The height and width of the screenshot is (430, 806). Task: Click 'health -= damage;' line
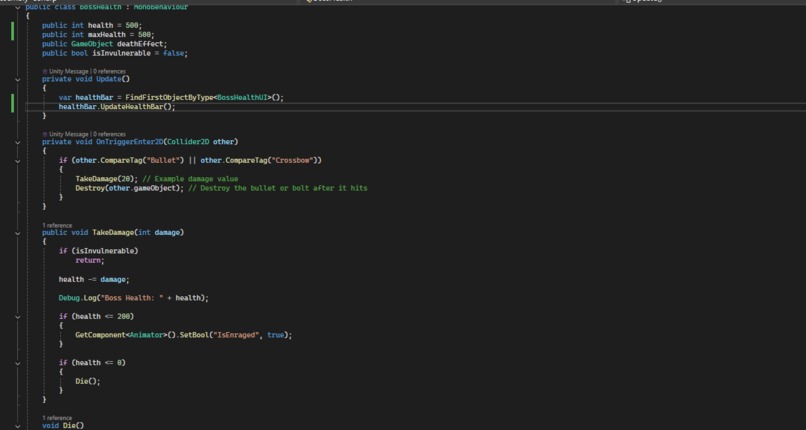point(94,279)
